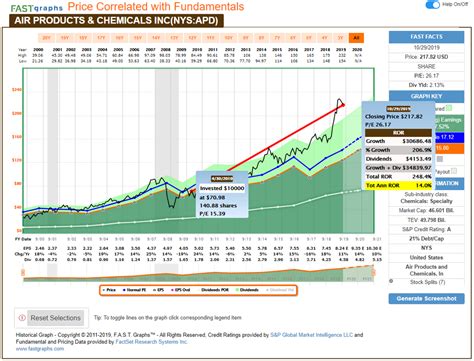474x361 pixels.
Task: Uncheck the green checkbox in Graph Key
Action: coord(449,108)
